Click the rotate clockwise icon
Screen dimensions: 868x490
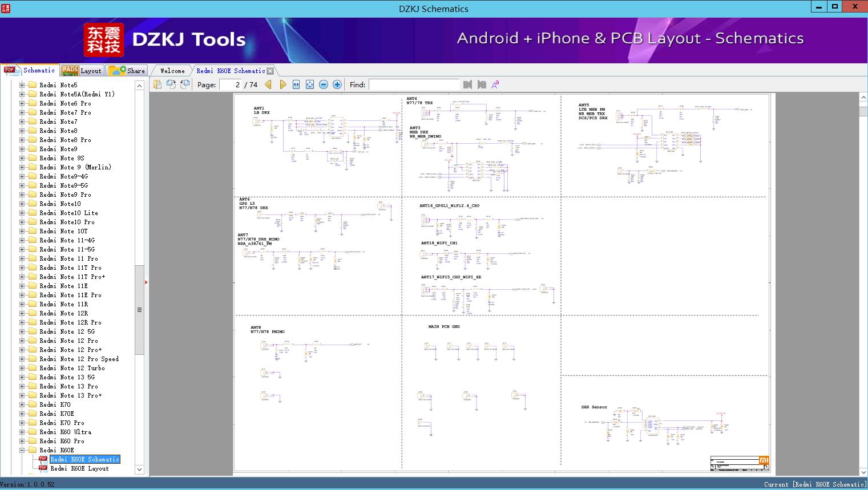185,84
